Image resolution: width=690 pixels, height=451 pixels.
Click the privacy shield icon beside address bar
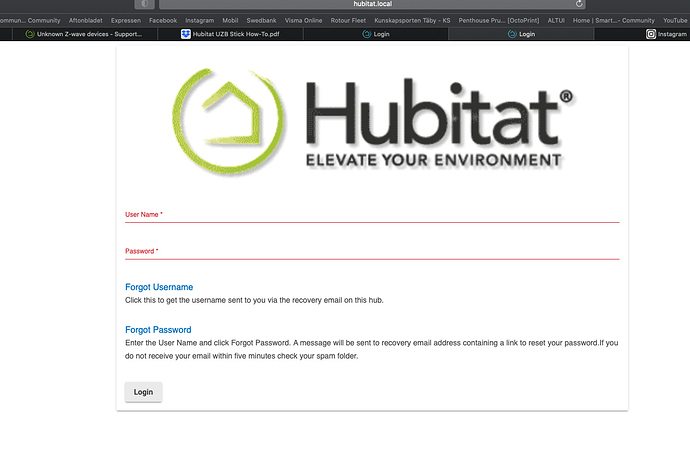click(144, 4)
